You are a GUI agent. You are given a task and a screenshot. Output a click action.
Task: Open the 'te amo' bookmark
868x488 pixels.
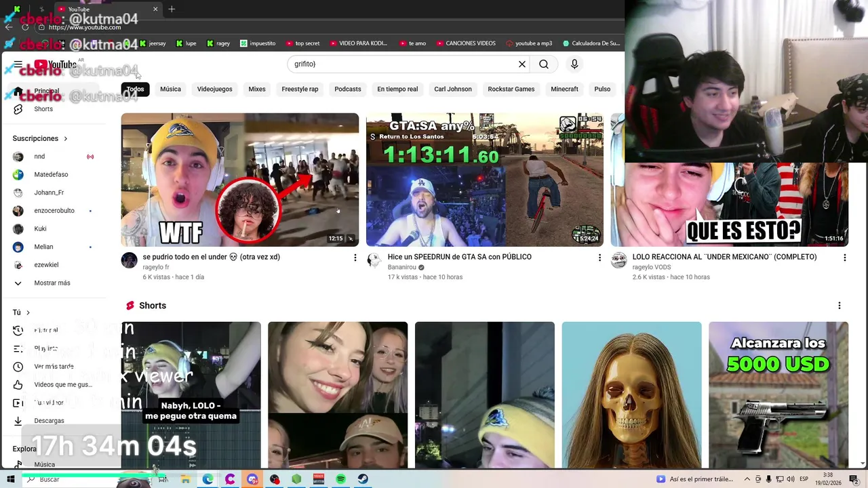pos(412,43)
